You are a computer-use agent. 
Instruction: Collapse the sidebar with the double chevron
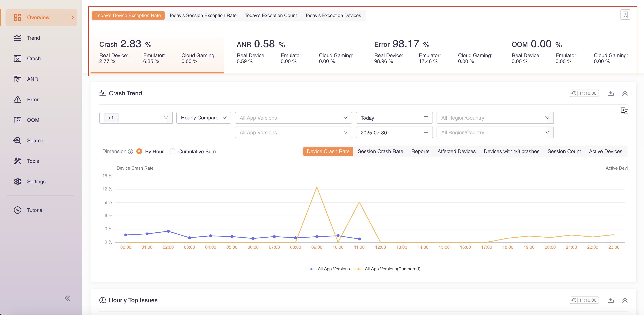(x=67, y=298)
